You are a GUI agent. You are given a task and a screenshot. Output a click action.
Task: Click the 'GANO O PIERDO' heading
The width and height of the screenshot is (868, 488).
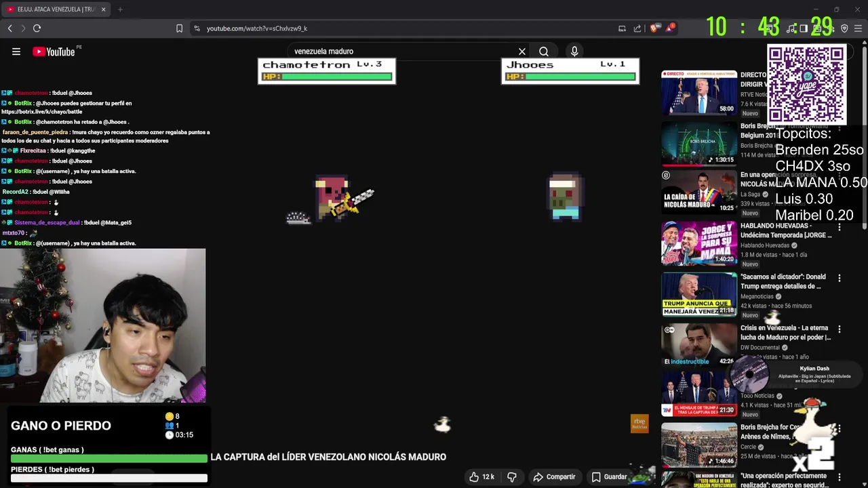61,426
